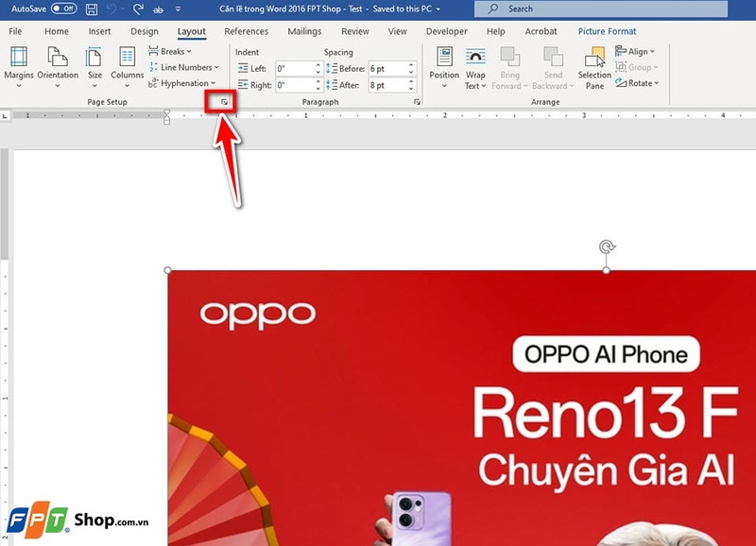The height and width of the screenshot is (546, 756).
Task: Expand the Breaks dropdown
Action: [170, 51]
